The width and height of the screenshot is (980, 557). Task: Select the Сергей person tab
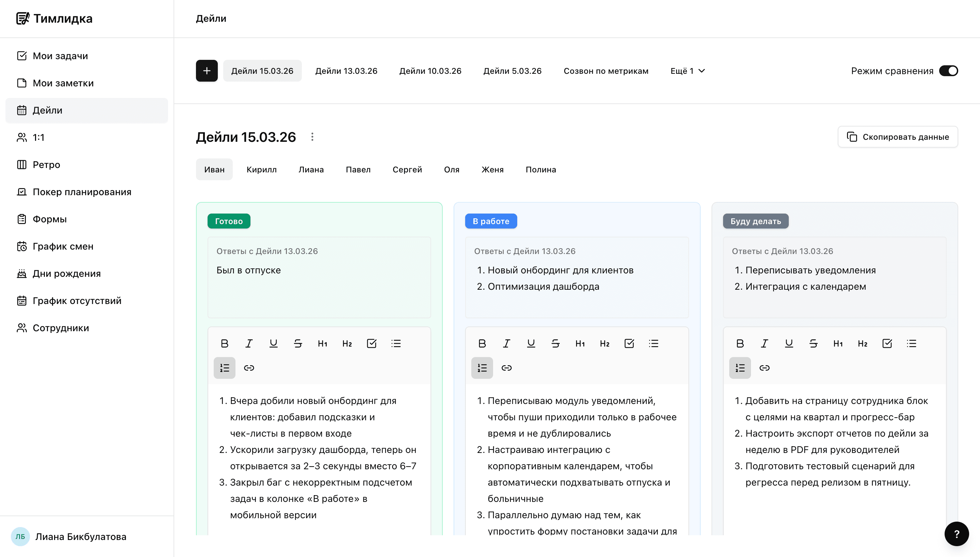point(407,169)
